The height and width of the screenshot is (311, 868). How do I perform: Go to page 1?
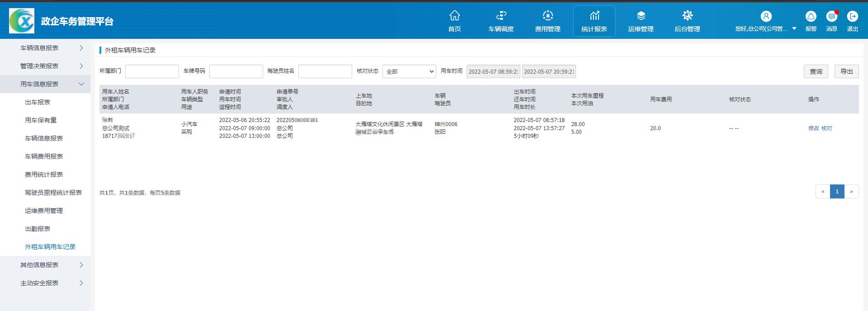pos(837,192)
